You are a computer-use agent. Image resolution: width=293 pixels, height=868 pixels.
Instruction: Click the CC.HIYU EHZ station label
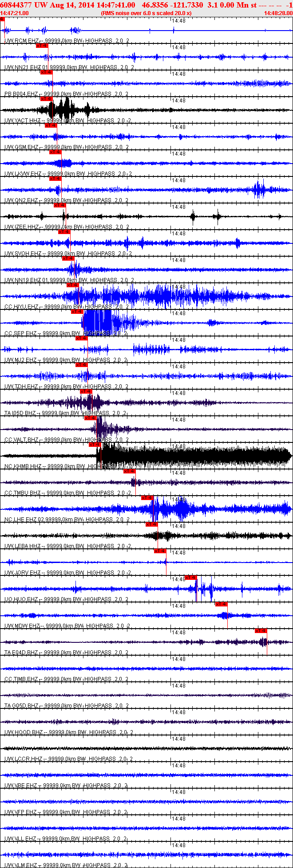click(21, 307)
